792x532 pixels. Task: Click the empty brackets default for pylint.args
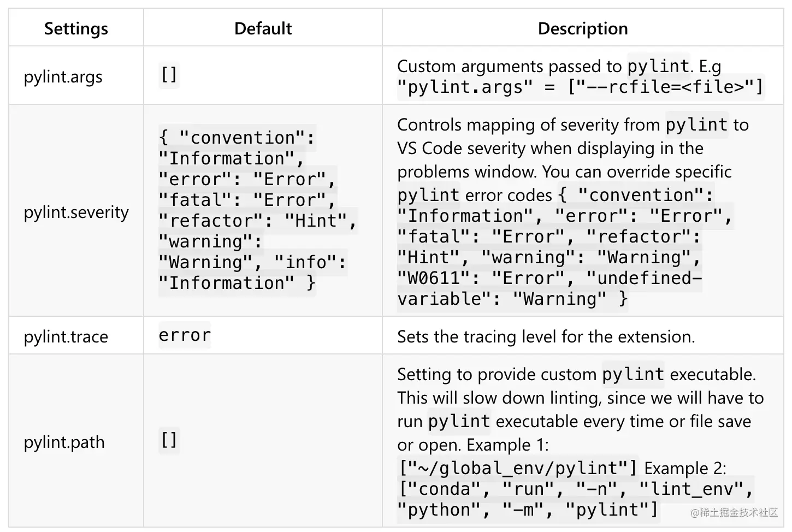(169, 74)
